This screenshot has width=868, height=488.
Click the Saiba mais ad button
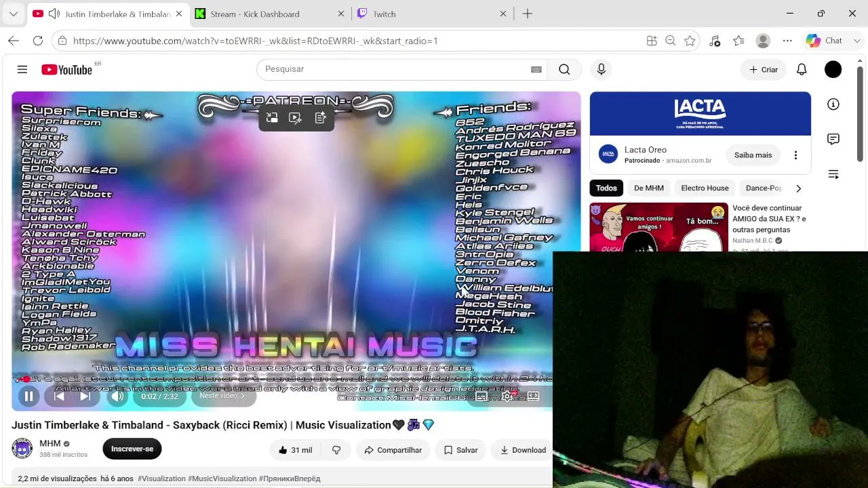[x=753, y=155]
